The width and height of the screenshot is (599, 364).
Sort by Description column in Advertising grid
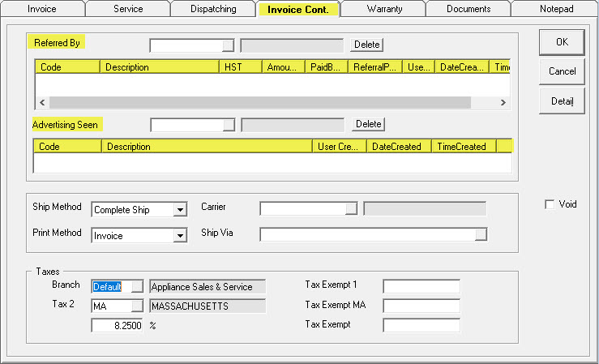[x=207, y=147]
